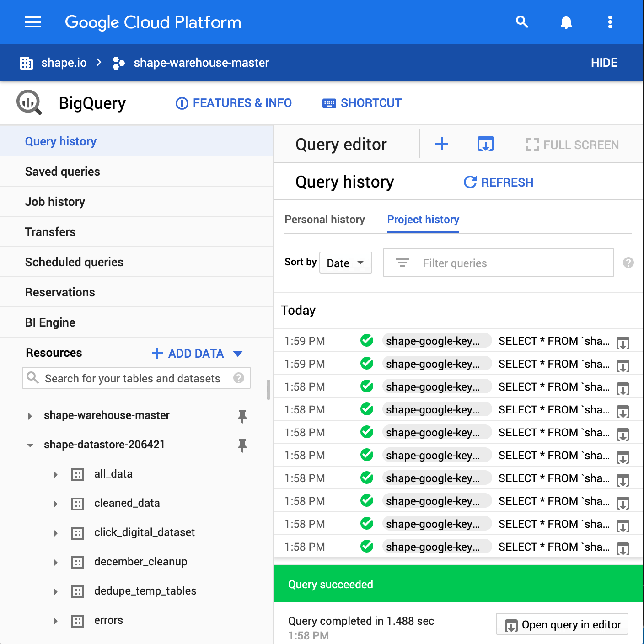Viewport: 644px width, 644px height.
Task: Click shape.io in the breadcrumb
Action: tap(64, 63)
